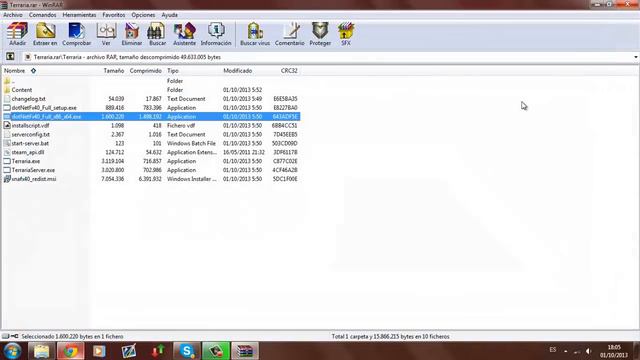Switch to WinRAR taskbar button
Image resolution: width=640 pixels, height=360 pixels.
(245, 351)
